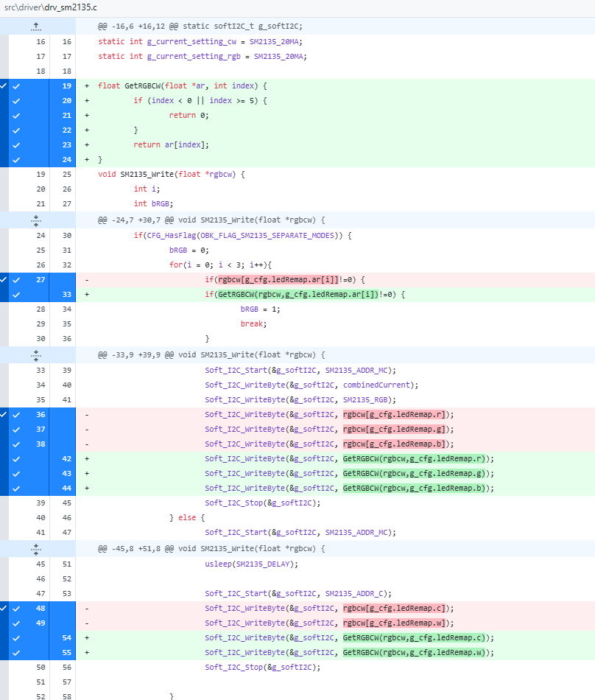The image size is (595, 700).
Task: Click added line 'float GetRGBCW(float *ar, int index) {'
Action: coord(183,85)
